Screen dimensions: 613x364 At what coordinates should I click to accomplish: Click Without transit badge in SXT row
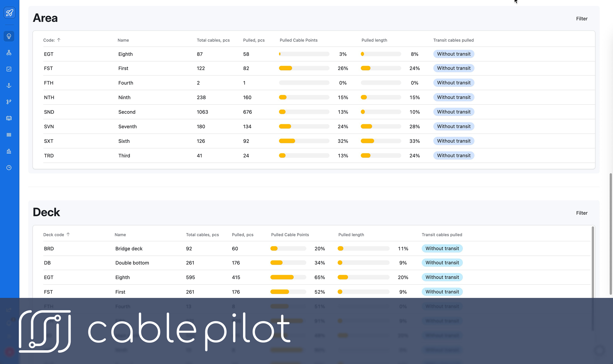point(453,141)
